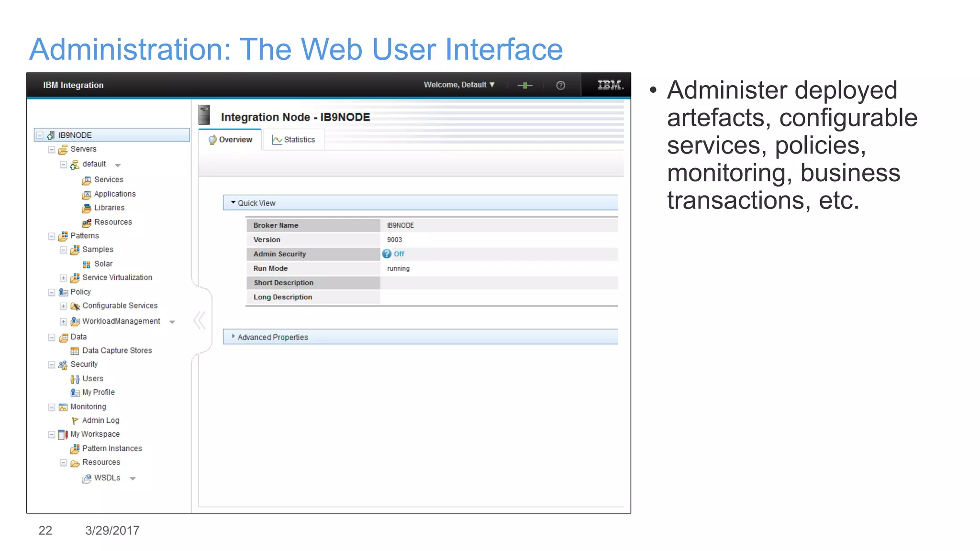Open the WorkloadManagement dropdown arrow
980x551 pixels.
[172, 322]
